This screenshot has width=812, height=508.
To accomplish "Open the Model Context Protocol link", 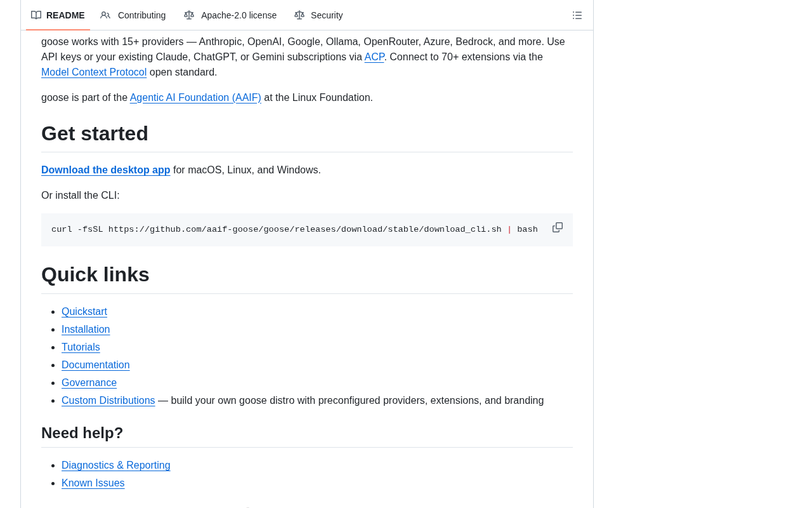I will click(x=94, y=72).
